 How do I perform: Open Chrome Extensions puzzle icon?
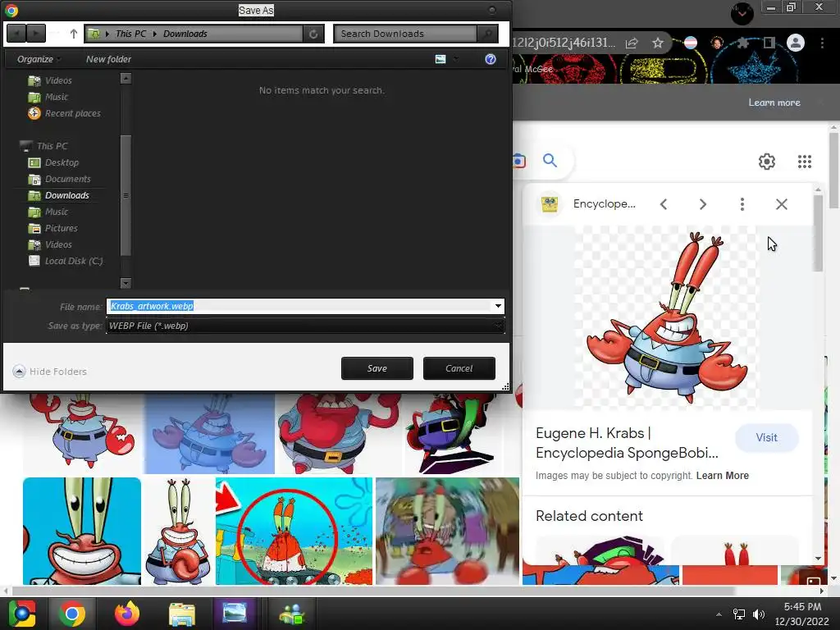click(x=743, y=43)
